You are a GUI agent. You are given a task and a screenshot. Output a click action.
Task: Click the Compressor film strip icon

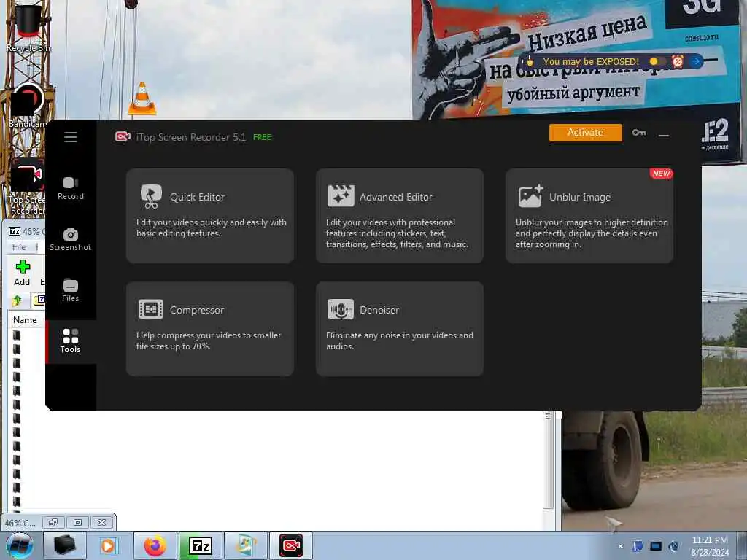(151, 309)
